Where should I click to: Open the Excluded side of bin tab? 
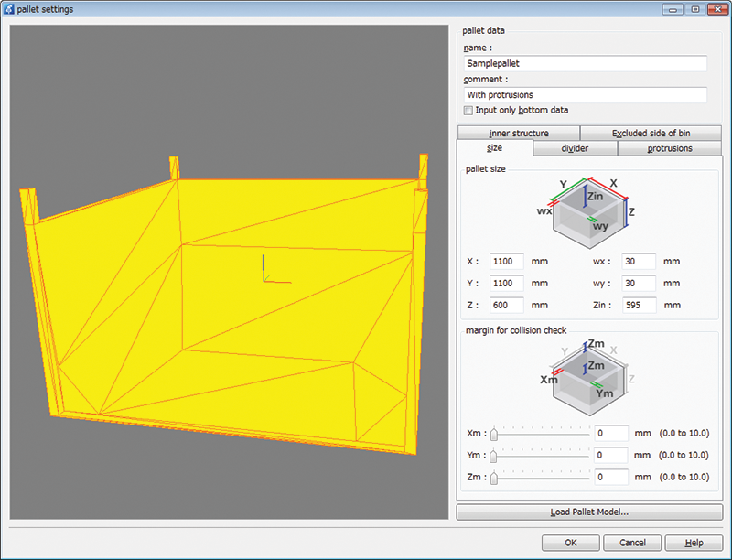coord(651,133)
